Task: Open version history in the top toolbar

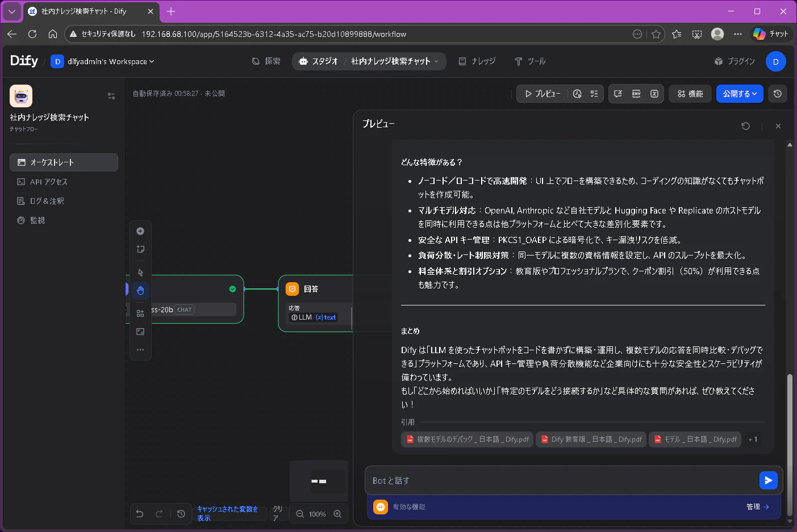Action: tap(778, 94)
